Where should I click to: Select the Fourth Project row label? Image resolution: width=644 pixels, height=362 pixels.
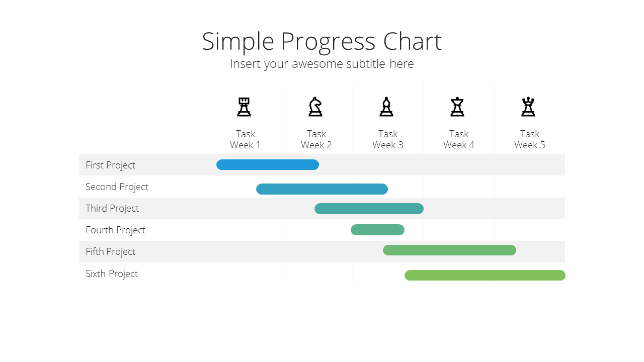pos(115,230)
